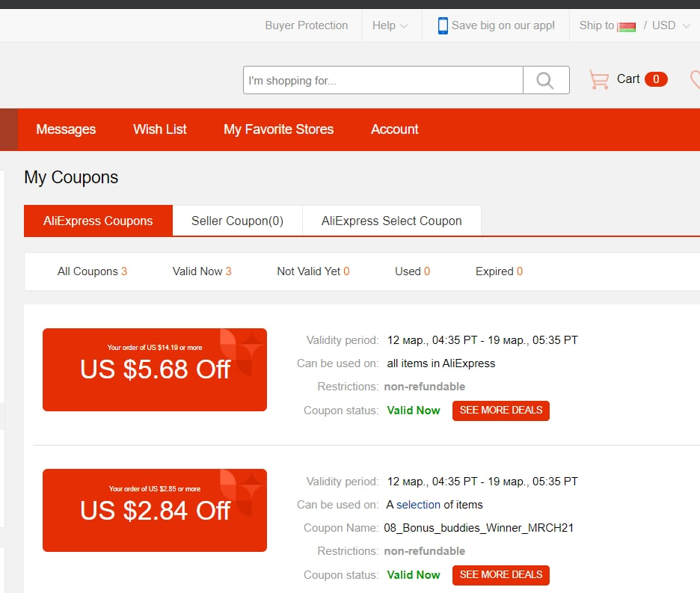The height and width of the screenshot is (593, 700).
Task: Focus the I'm shopping for search field
Action: 383,80
